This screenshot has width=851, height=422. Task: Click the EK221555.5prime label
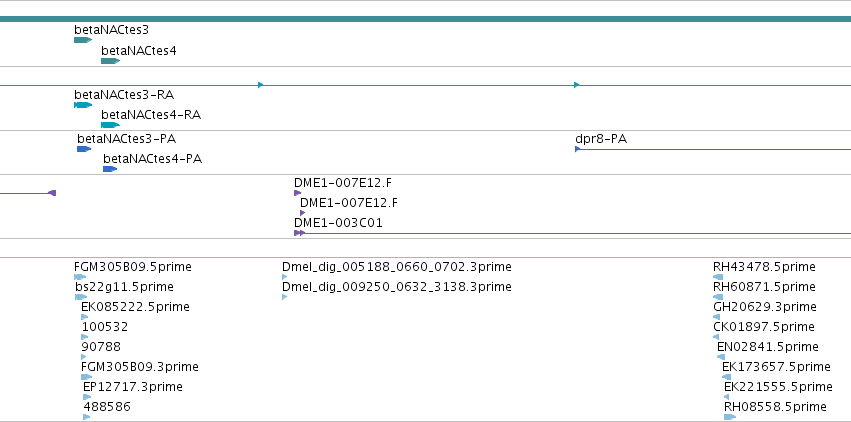coord(778,387)
